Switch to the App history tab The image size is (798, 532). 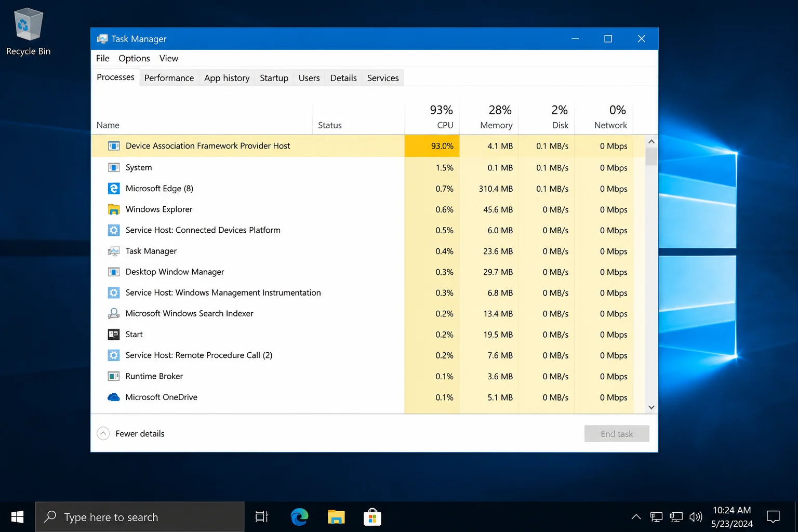227,78
